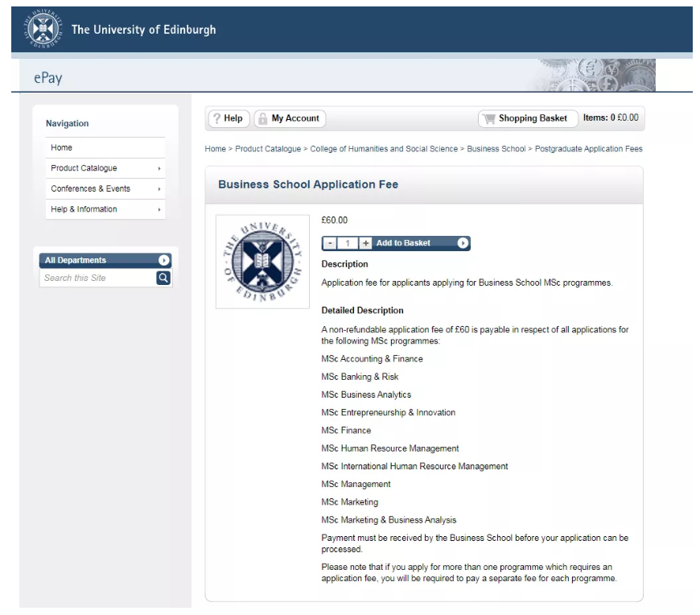Go to Business School breadcrumb link
Image resolution: width=700 pixels, height=615 pixels.
pyautogui.click(x=496, y=149)
